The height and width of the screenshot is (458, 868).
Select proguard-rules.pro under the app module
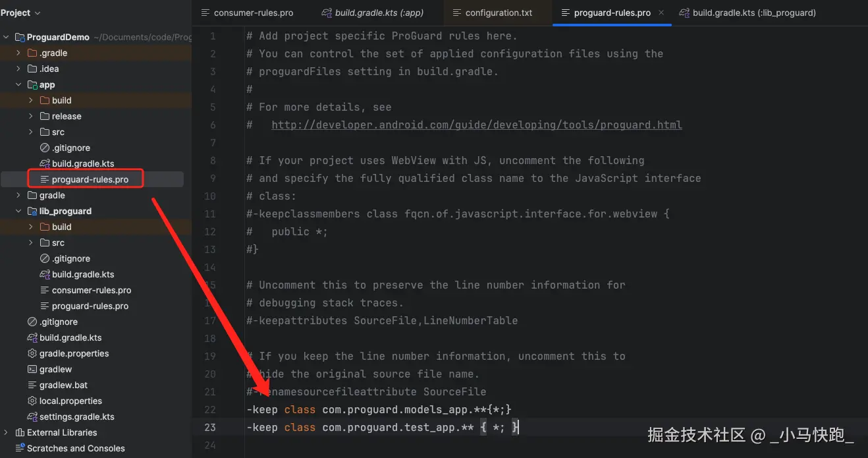pos(90,179)
